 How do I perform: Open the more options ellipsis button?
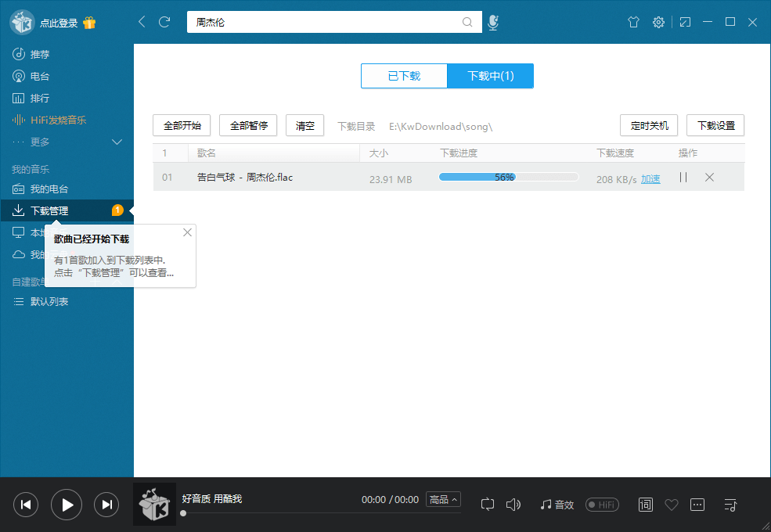[697, 505]
